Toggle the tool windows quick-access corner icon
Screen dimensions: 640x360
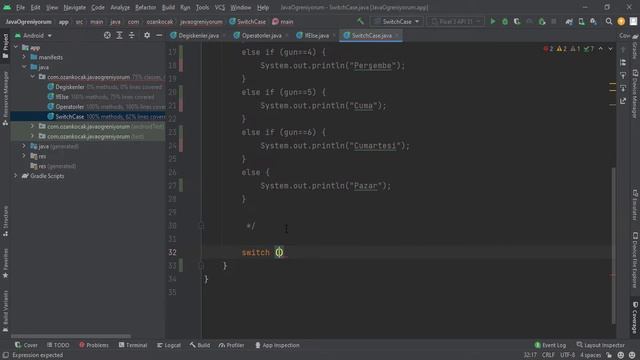click(x=5, y=355)
